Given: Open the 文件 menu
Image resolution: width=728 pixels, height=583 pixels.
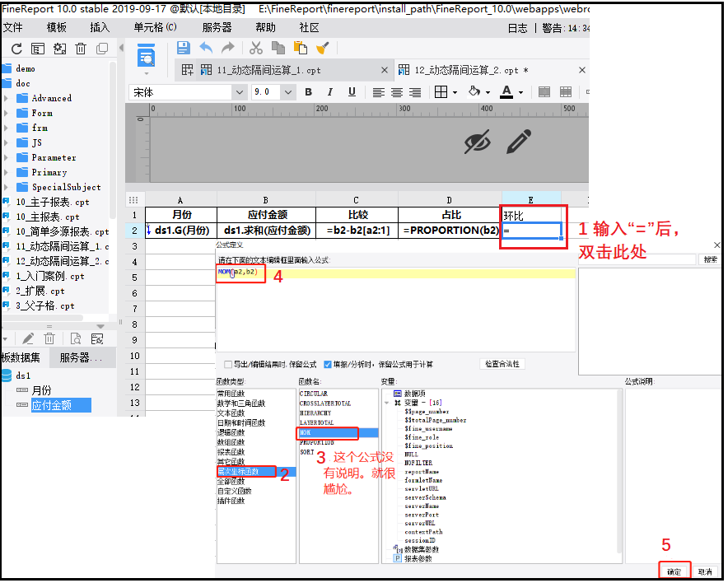Looking at the screenshot, I should [13, 27].
